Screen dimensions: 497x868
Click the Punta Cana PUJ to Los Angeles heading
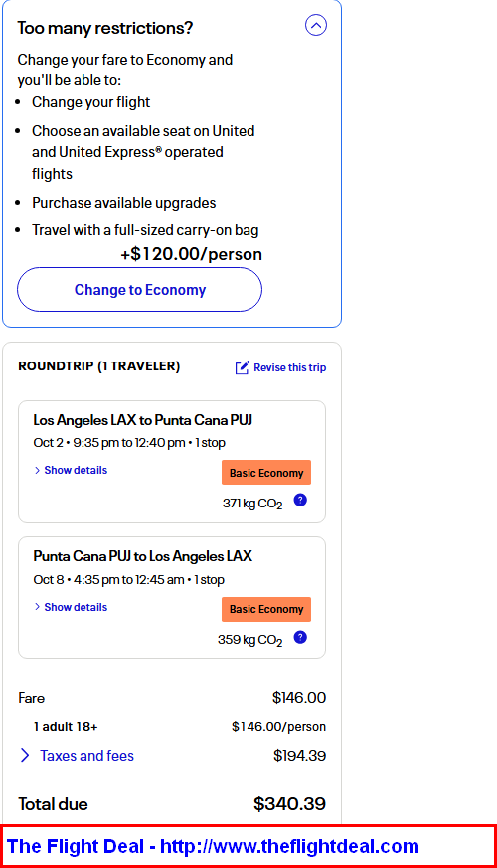point(142,556)
